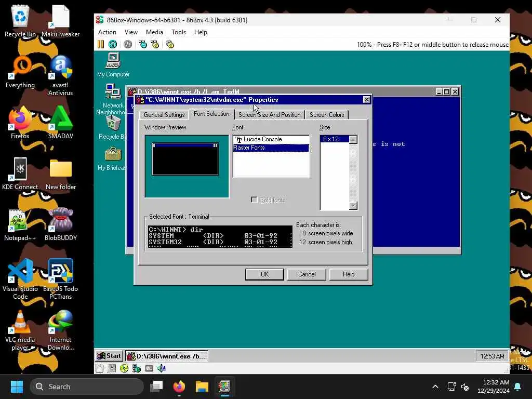Switch to General Settings tab
Viewport: 532px width, 399px height.
tap(164, 115)
